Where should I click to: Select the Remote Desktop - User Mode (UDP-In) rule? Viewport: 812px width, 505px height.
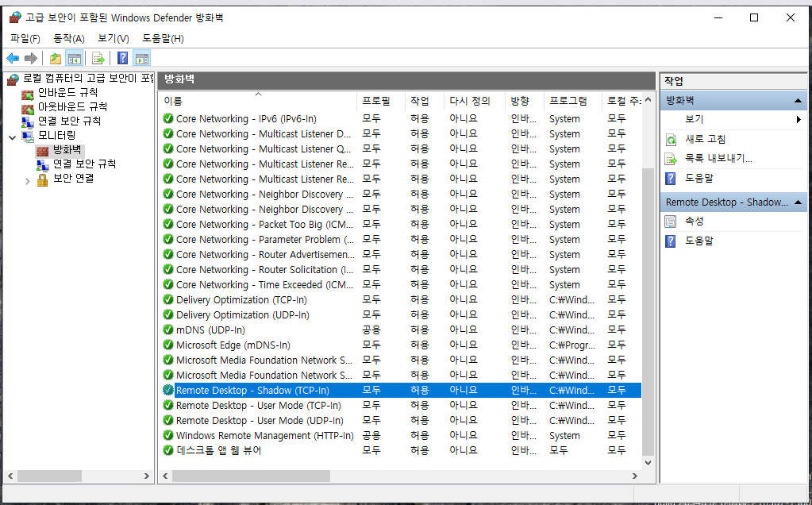click(x=260, y=421)
